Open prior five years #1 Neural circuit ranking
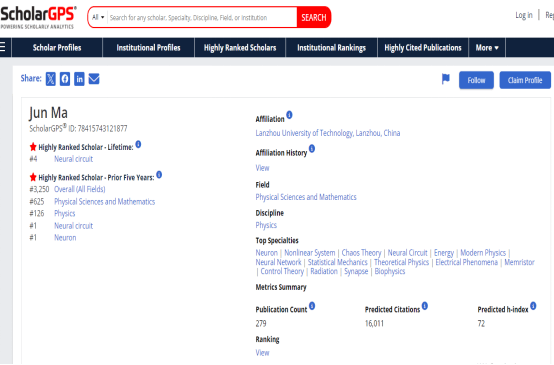The width and height of the screenshot is (554, 365). pos(73,225)
